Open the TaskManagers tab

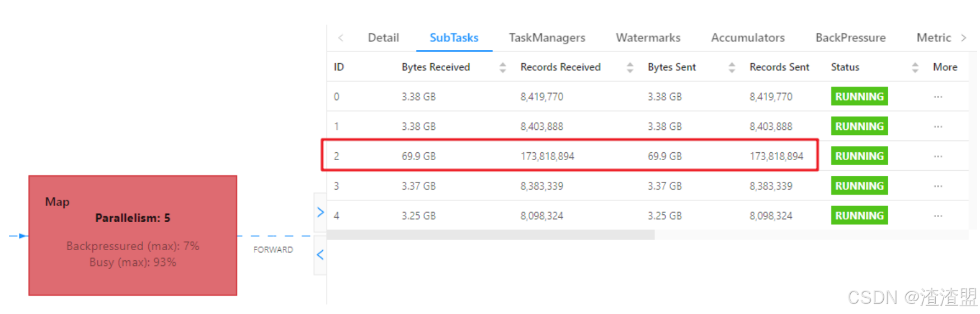pyautogui.click(x=546, y=38)
